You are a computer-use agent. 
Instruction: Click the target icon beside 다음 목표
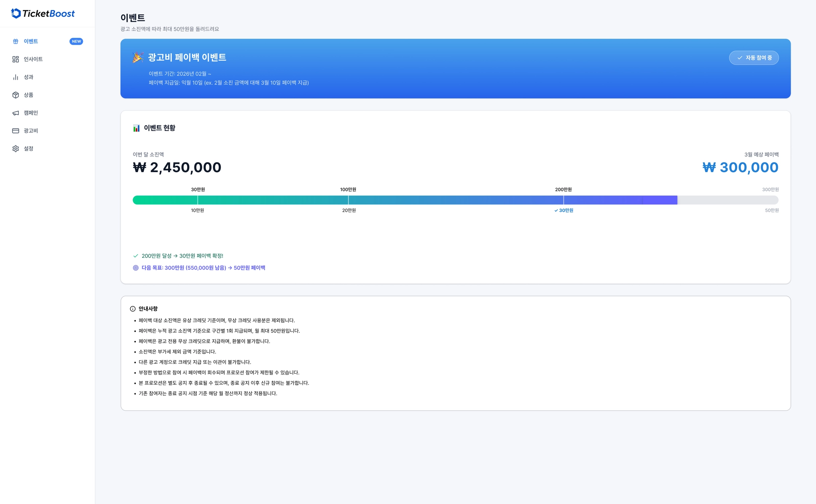(x=136, y=268)
